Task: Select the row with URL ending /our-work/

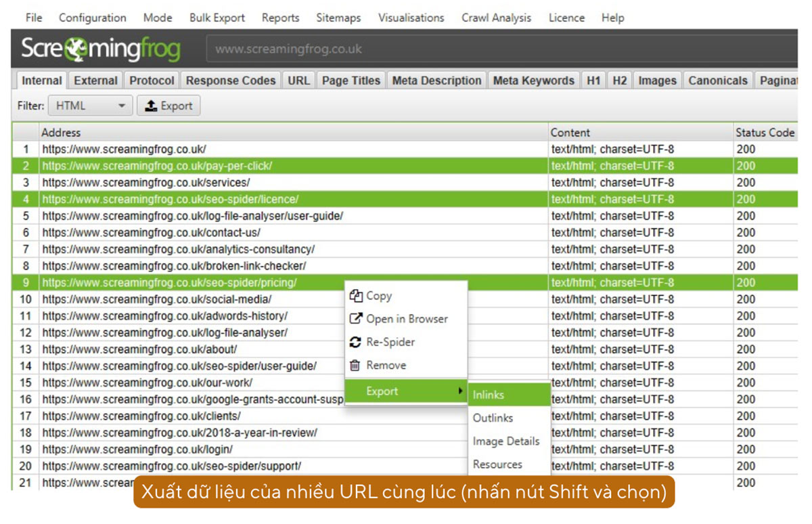Action: point(405,383)
